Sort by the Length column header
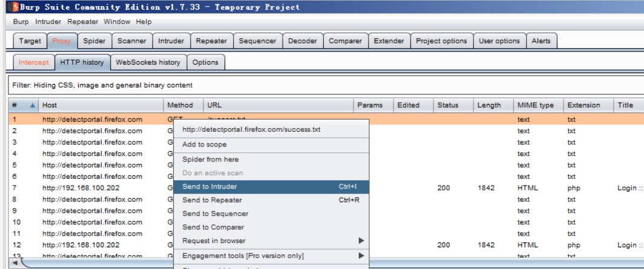This screenshot has width=644, height=269. [x=493, y=105]
